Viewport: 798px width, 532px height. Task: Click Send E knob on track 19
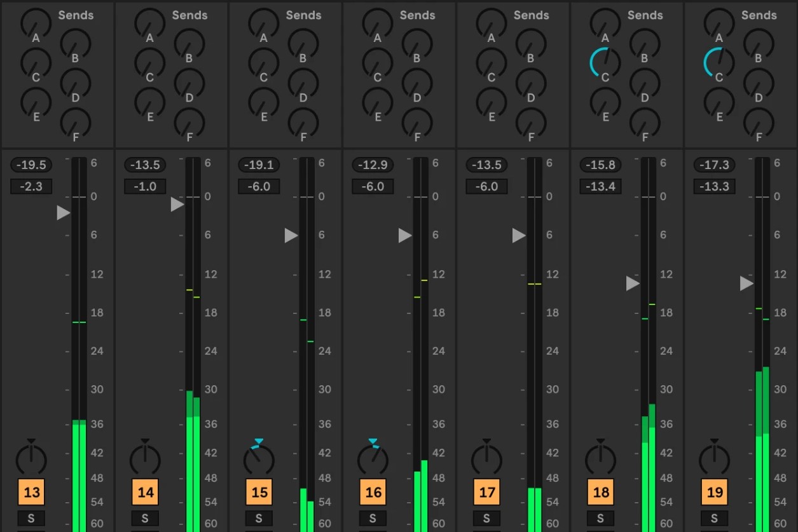(719, 102)
